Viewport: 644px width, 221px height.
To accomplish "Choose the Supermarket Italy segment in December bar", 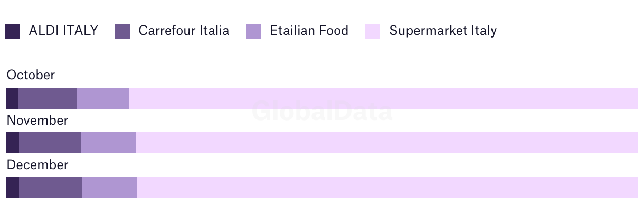I will tap(387, 187).
